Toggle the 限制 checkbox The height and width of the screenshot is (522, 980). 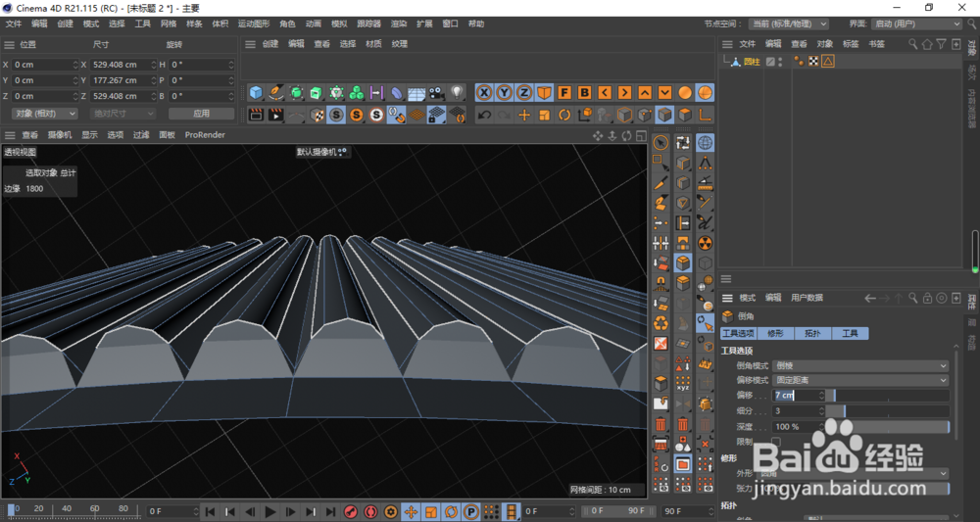pyautogui.click(x=776, y=442)
